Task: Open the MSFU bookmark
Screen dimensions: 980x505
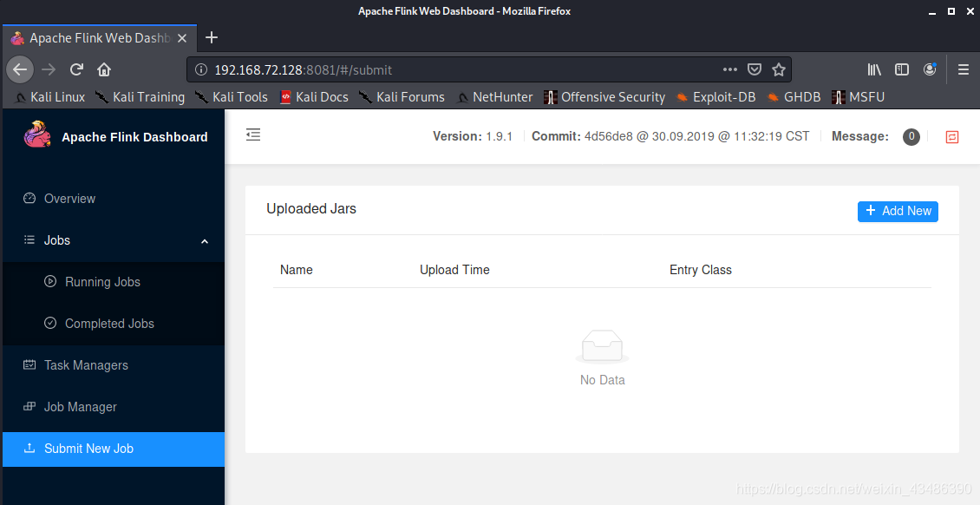Action: point(858,97)
